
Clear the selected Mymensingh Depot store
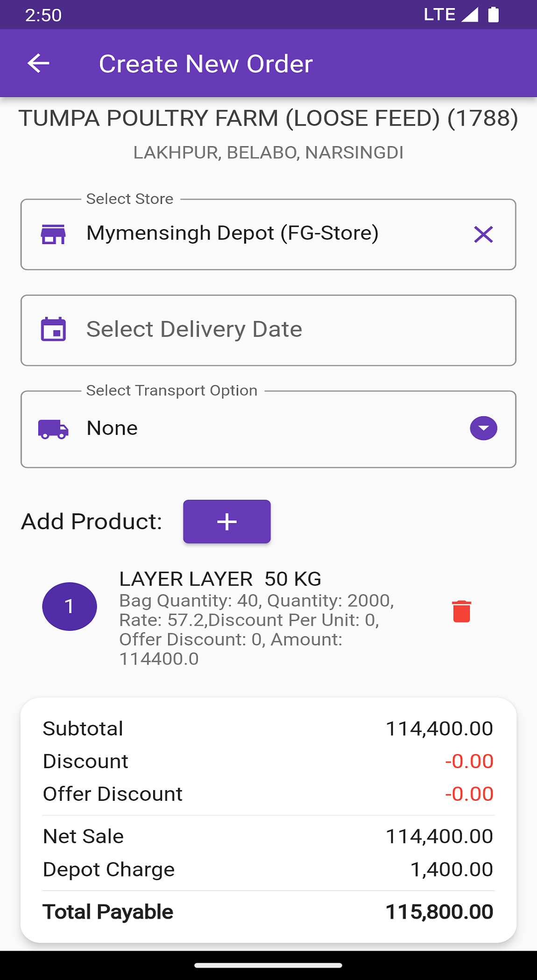tap(483, 234)
